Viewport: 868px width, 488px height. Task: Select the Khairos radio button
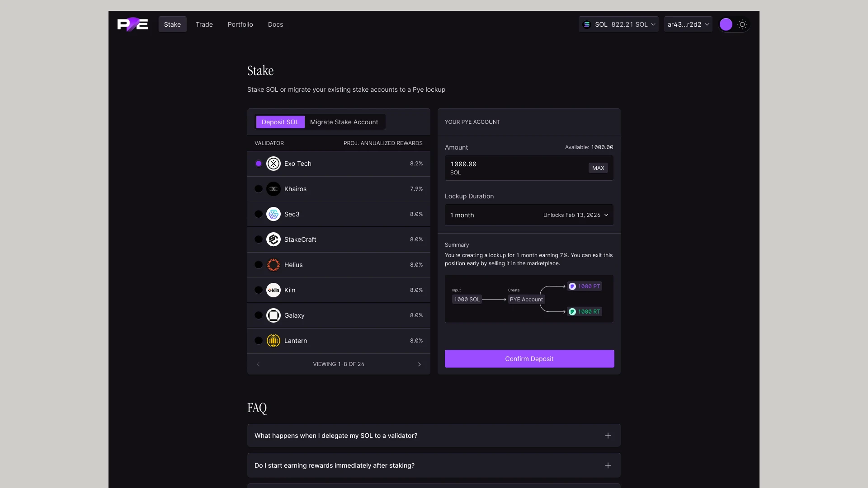(x=259, y=189)
